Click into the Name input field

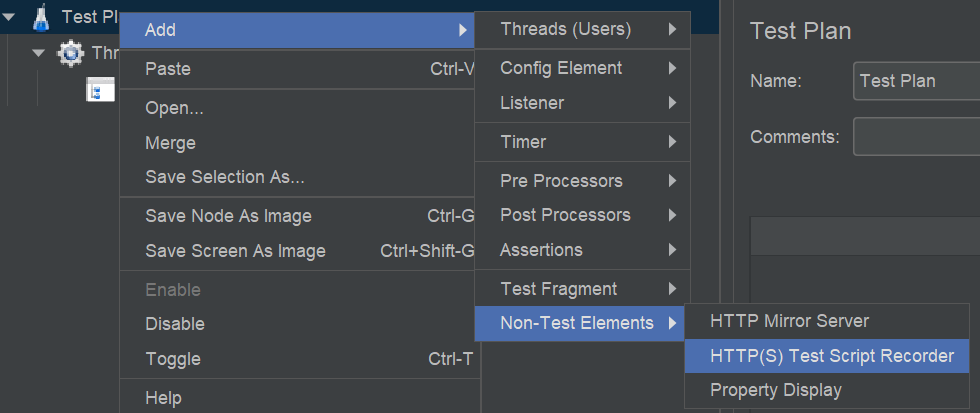[x=915, y=81]
